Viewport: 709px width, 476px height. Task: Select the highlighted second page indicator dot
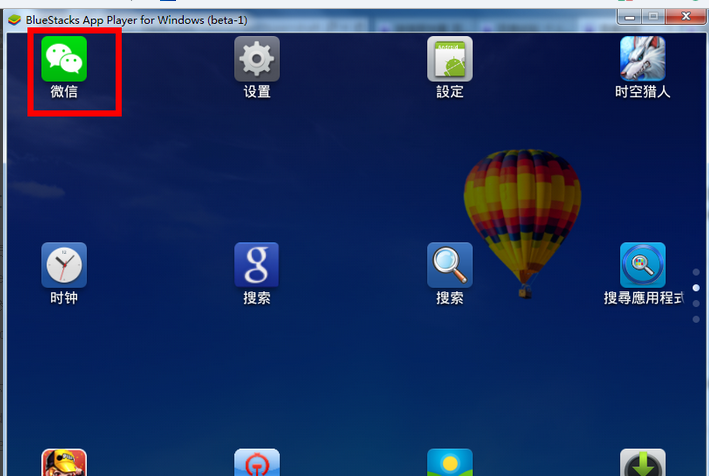(x=696, y=288)
